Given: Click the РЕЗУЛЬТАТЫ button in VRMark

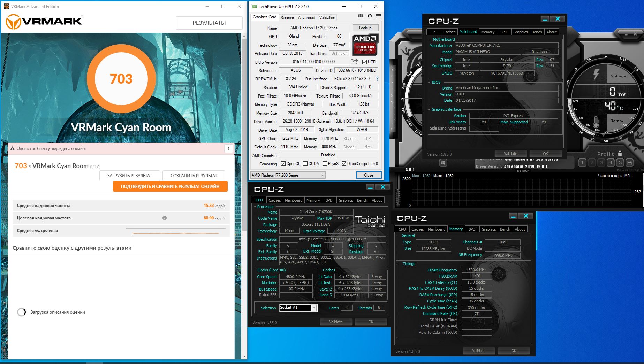Looking at the screenshot, I should click(x=209, y=23).
